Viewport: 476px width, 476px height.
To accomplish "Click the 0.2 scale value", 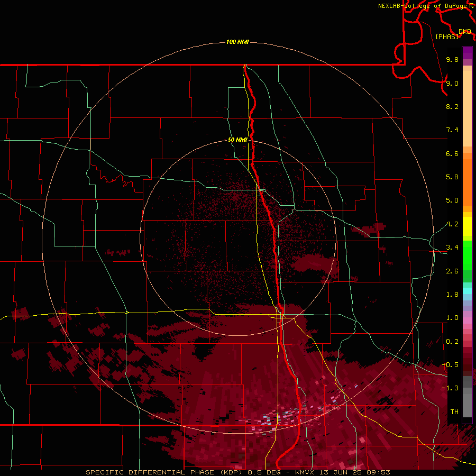I will click(x=452, y=342).
